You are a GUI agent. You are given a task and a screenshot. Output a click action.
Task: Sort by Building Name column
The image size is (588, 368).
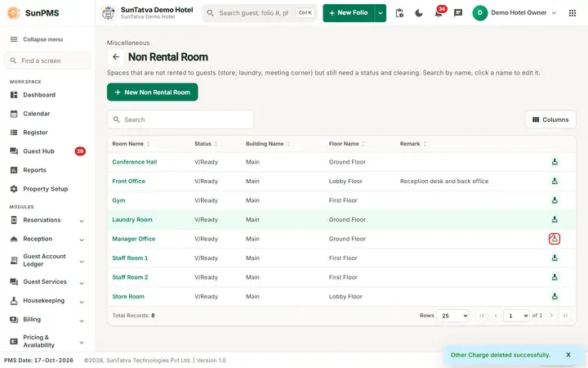[x=268, y=144]
